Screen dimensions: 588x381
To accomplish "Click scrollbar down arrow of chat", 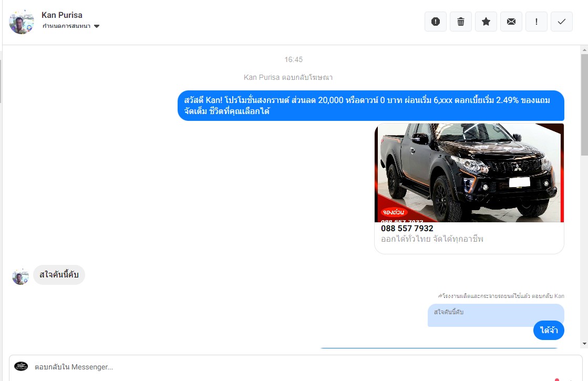I will pyautogui.click(x=584, y=344).
